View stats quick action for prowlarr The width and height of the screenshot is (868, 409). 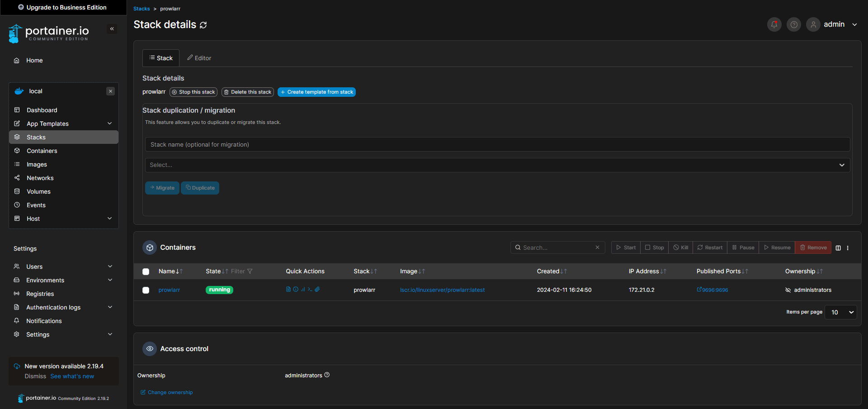[303, 290]
